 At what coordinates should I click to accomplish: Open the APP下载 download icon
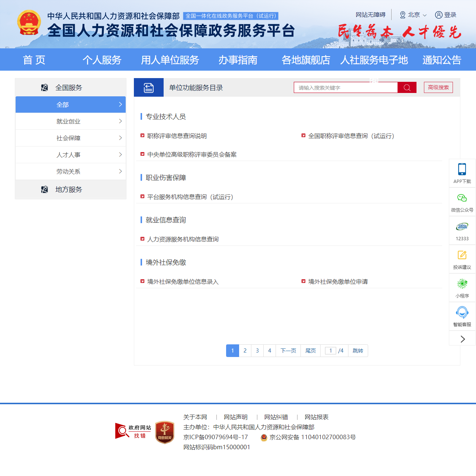click(462, 169)
